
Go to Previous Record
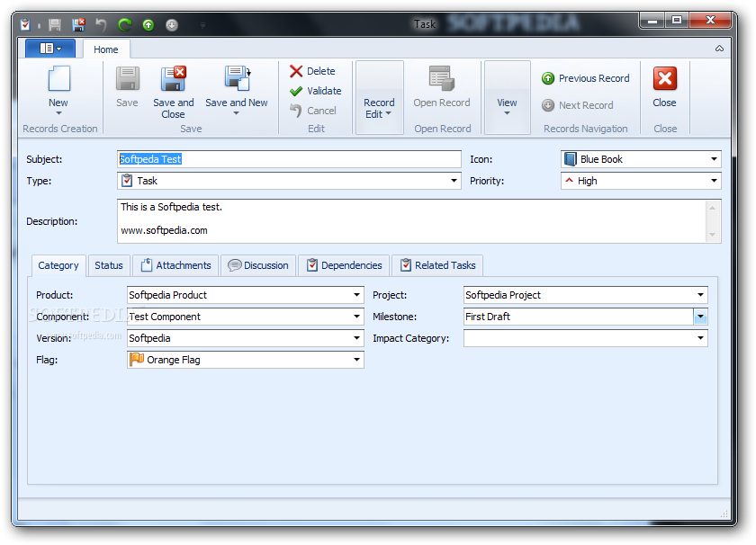586,78
